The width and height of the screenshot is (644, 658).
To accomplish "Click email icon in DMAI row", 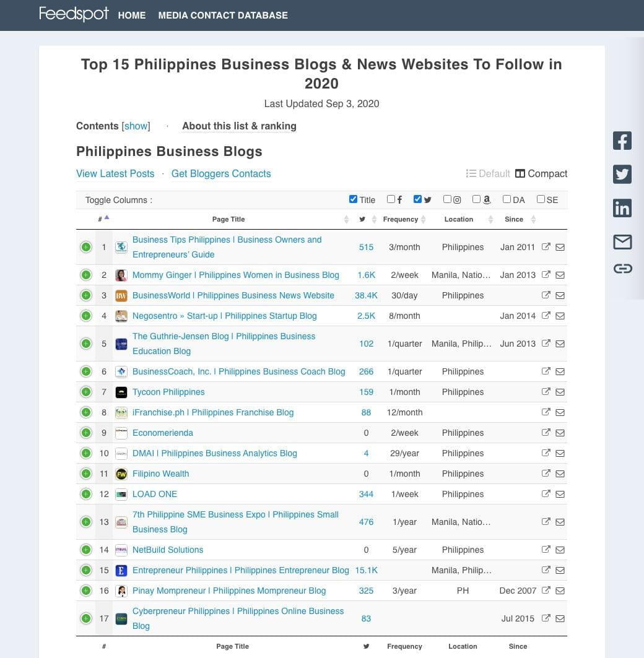I will pyautogui.click(x=560, y=453).
